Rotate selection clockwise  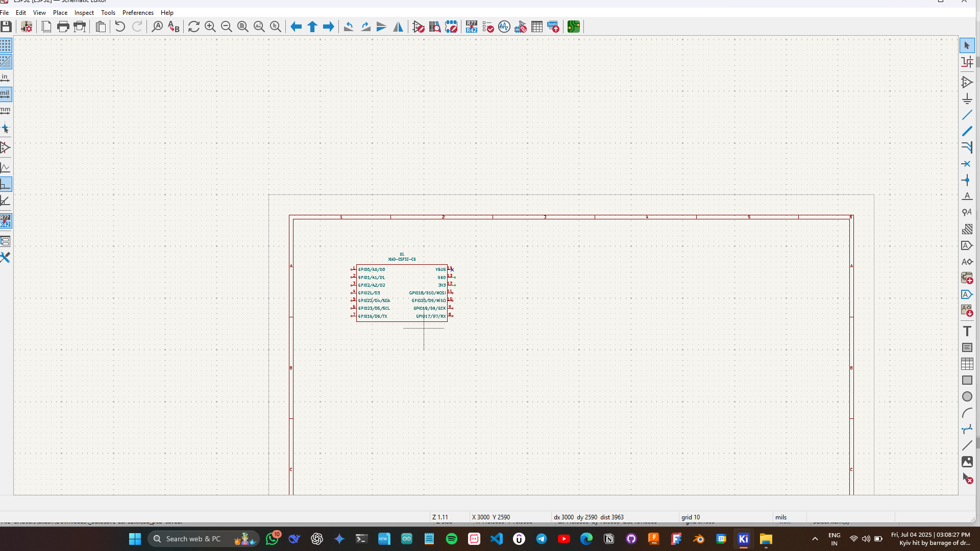[x=365, y=27]
